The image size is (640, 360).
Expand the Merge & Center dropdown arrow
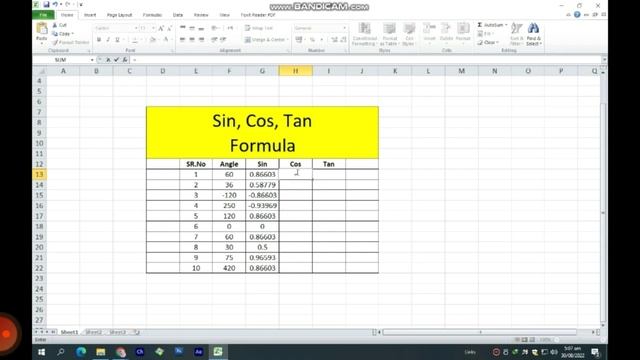[x=288, y=40]
